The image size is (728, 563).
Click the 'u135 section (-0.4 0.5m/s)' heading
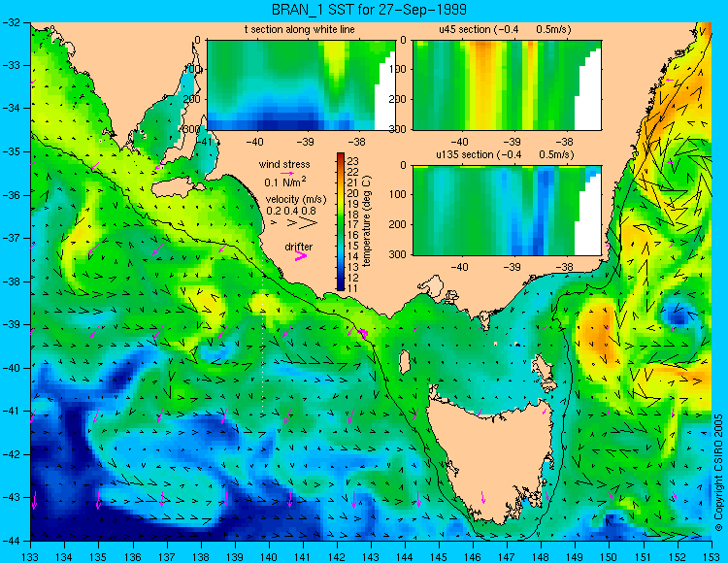(x=505, y=154)
